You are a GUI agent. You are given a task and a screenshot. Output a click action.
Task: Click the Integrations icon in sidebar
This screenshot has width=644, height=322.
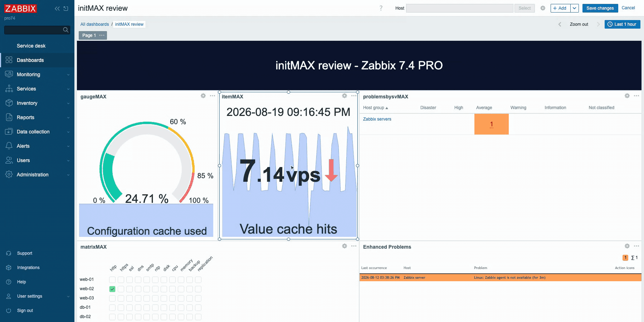point(9,268)
